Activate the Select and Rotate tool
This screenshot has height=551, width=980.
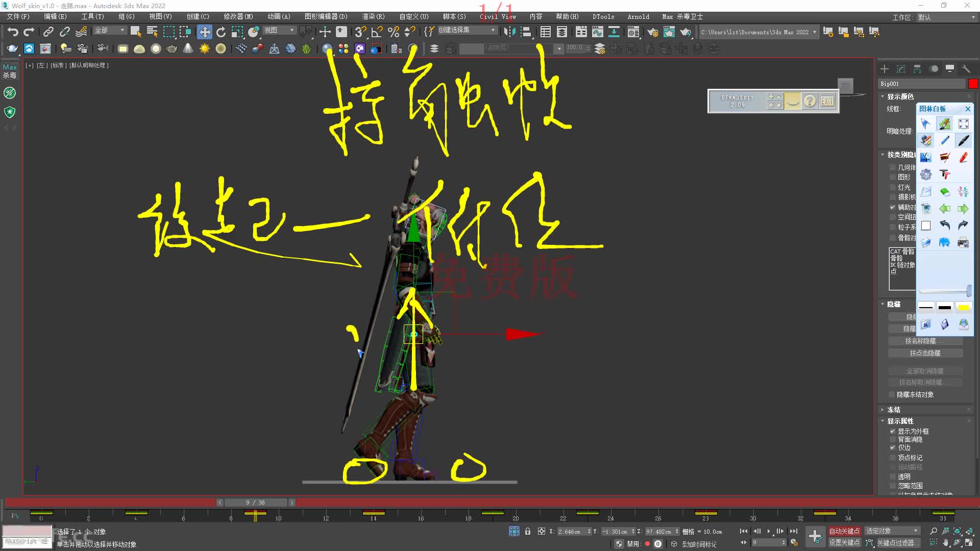(x=221, y=32)
